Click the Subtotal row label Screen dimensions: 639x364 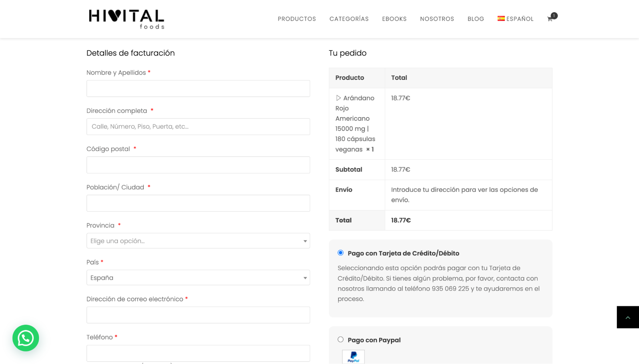pyautogui.click(x=349, y=170)
